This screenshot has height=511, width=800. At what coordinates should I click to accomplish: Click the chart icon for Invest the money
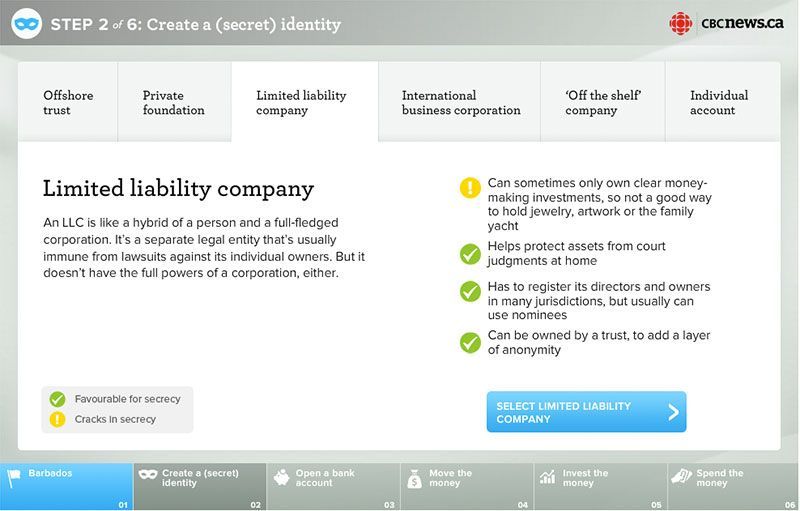547,477
